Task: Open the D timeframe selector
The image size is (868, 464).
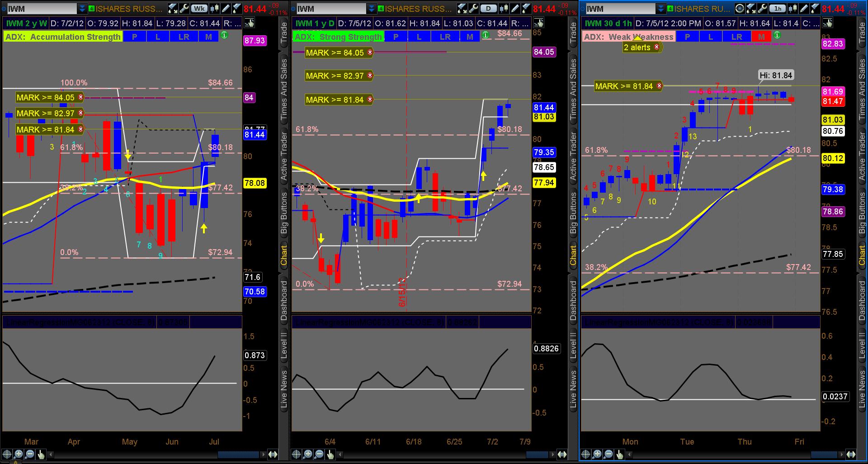Action: coord(488,9)
